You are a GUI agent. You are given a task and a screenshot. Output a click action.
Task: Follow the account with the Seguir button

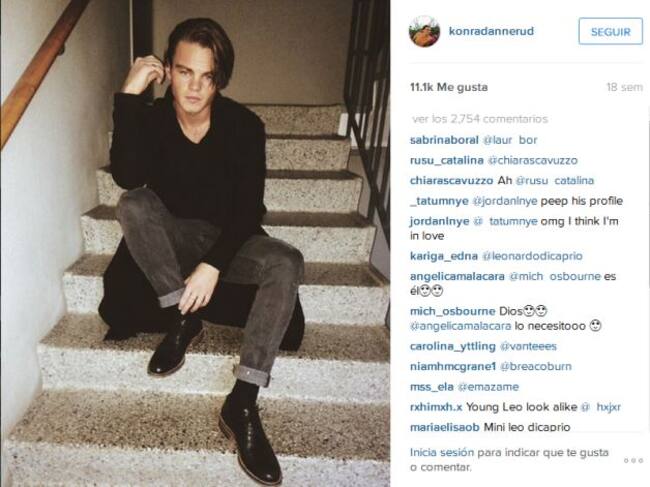coord(610,31)
